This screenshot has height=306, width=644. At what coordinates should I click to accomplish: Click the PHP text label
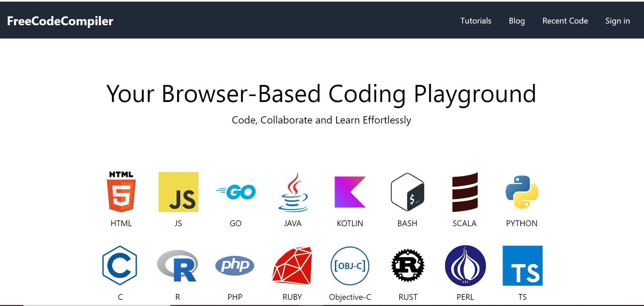(235, 297)
